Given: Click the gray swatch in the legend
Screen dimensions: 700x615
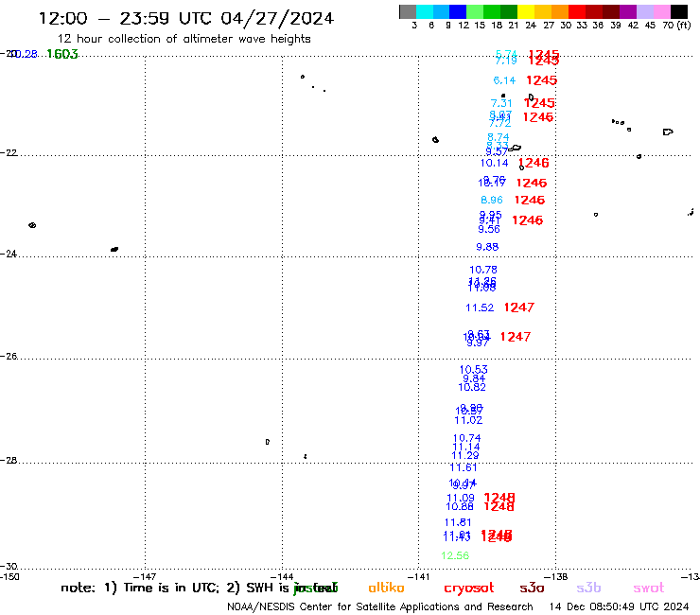Looking at the screenshot, I should pos(408,11).
